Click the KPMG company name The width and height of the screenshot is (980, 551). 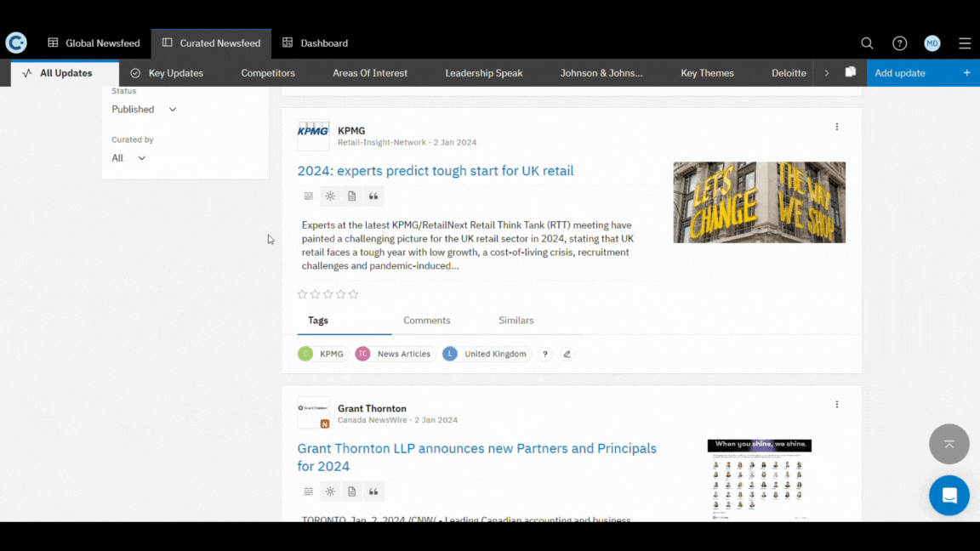point(351,131)
